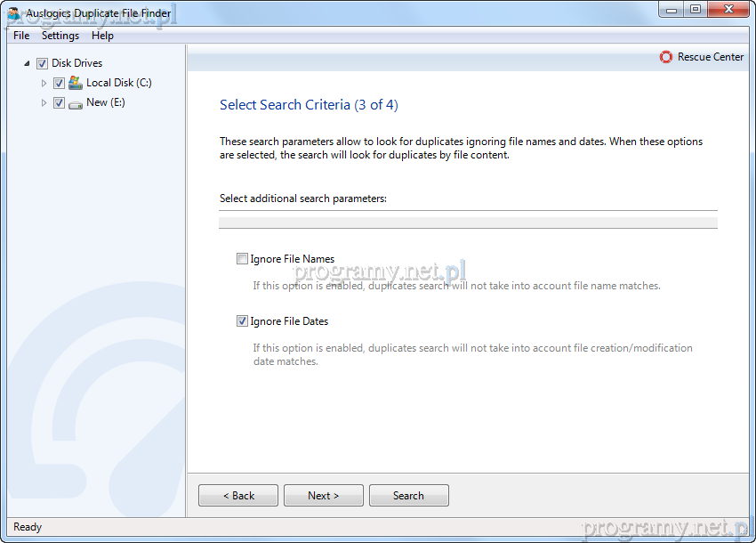Click the Local Disk (C:) drive icon
This screenshot has width=756, height=543.
76,83
